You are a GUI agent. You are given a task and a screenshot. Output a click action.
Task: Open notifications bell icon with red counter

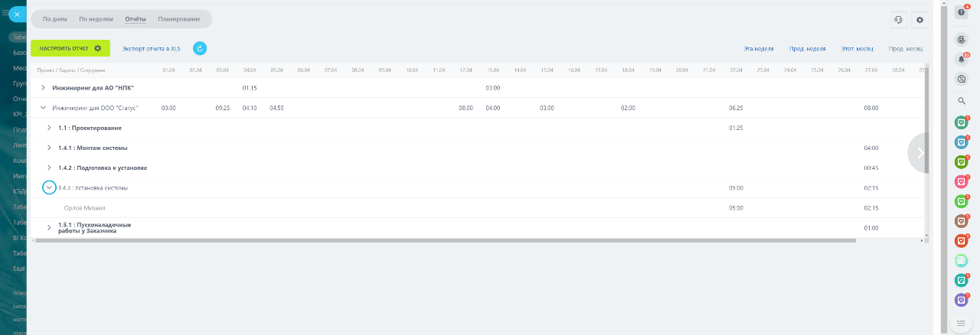(962, 59)
